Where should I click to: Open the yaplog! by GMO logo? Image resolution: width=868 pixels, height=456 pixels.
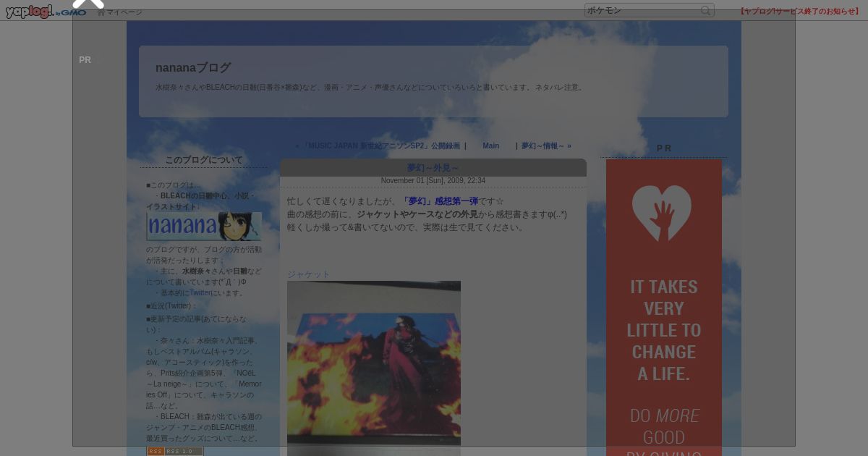pyautogui.click(x=46, y=12)
